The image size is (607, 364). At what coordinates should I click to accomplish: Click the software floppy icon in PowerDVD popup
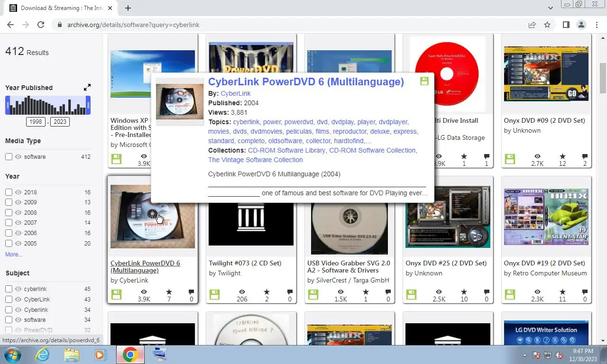(x=424, y=81)
